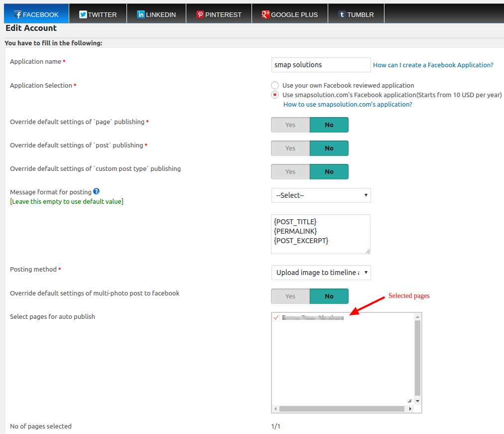This screenshot has width=504, height=434.
Task: Click the message format text area
Action: [x=321, y=234]
